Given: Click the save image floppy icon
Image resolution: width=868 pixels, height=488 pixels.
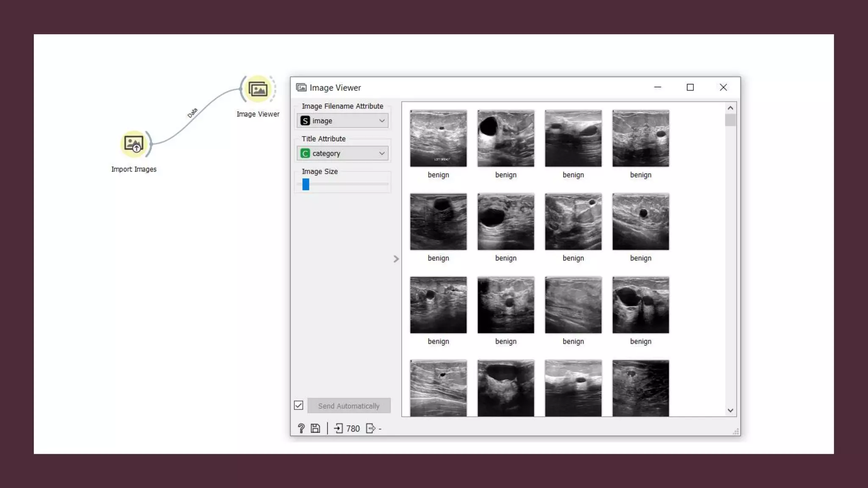Looking at the screenshot, I should point(315,429).
